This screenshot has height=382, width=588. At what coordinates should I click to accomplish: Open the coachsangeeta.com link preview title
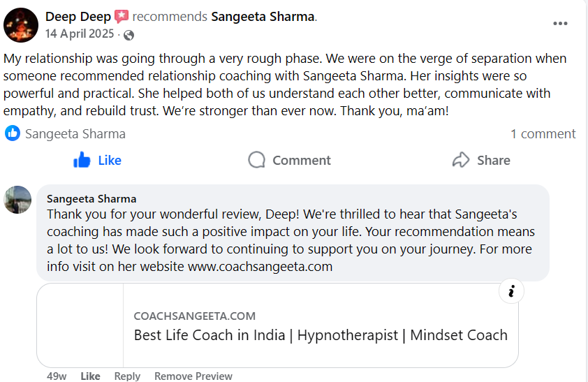321,335
